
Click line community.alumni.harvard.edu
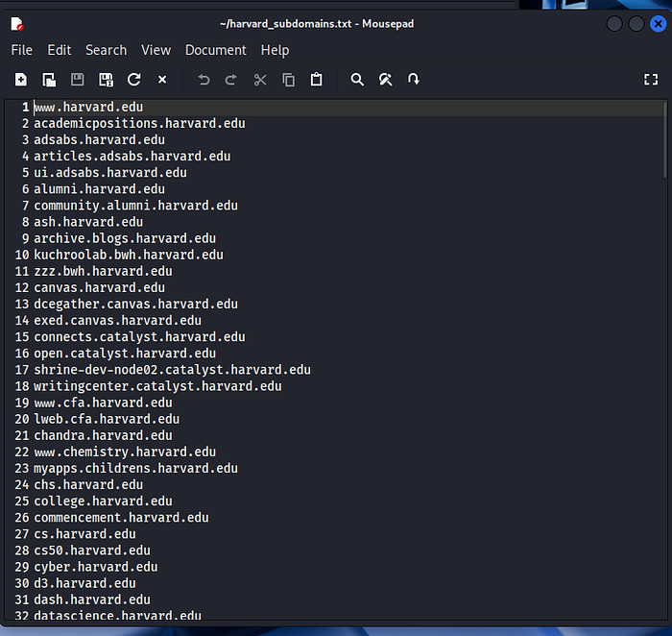[x=136, y=206]
